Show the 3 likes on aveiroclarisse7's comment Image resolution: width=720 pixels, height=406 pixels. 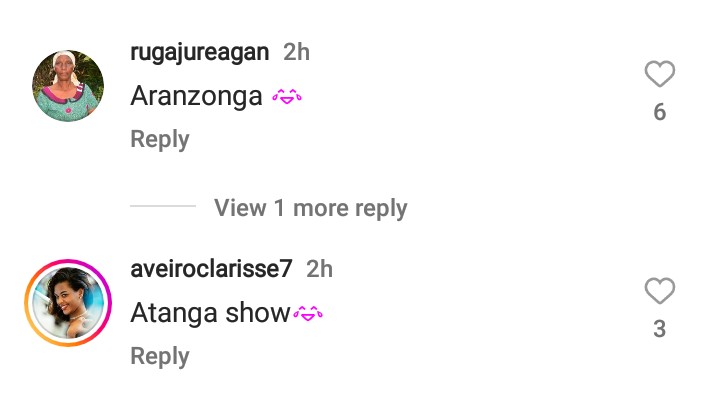pyautogui.click(x=659, y=329)
